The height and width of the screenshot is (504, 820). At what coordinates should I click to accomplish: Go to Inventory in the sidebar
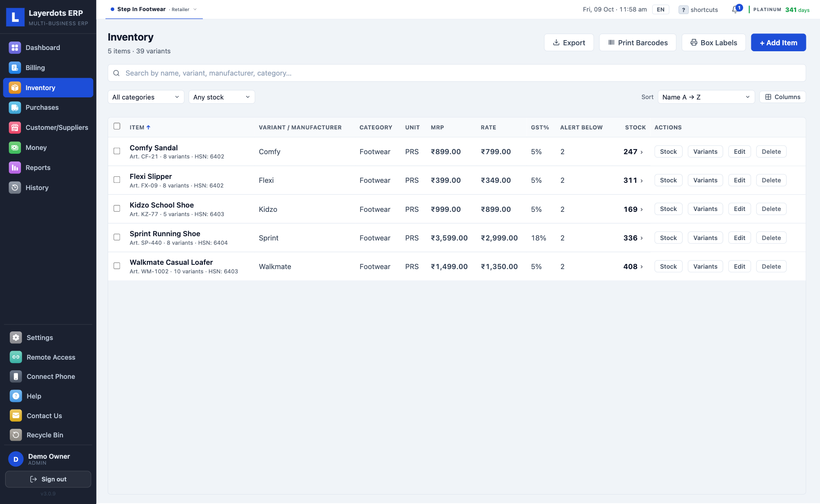tap(48, 88)
